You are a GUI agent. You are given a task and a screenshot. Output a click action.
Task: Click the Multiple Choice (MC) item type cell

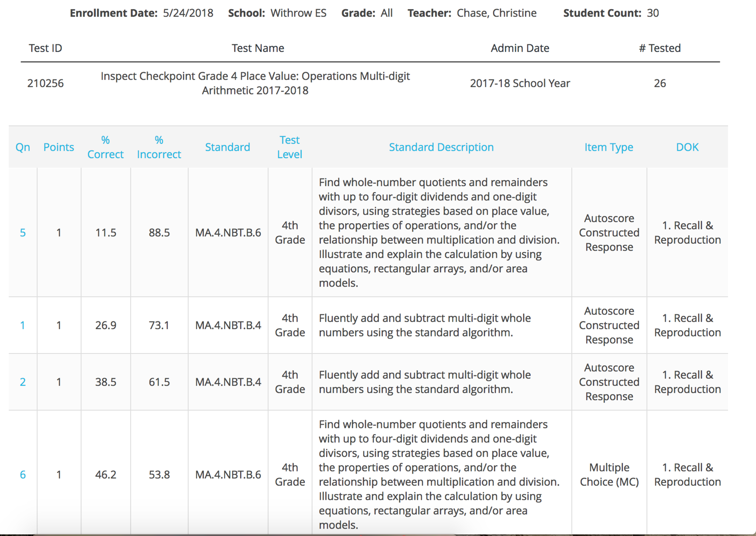point(609,475)
